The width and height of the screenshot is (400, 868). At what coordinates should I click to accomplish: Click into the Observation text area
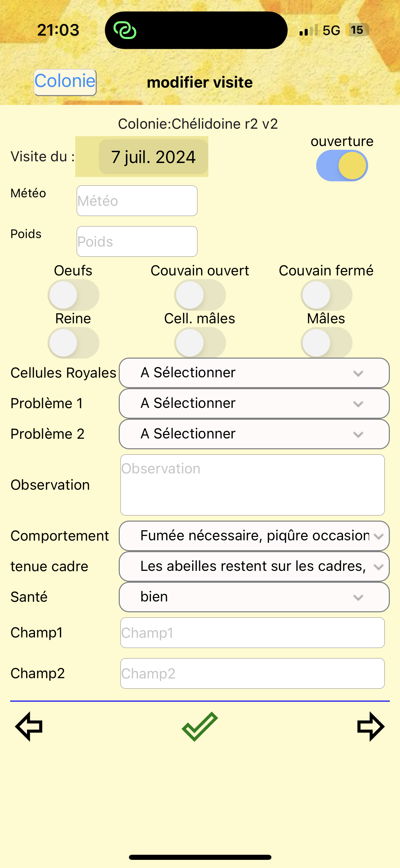[252, 485]
